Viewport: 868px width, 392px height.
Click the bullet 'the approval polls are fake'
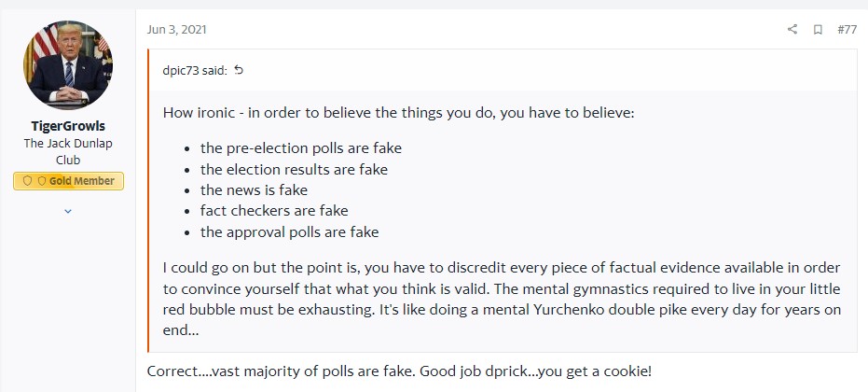(289, 231)
